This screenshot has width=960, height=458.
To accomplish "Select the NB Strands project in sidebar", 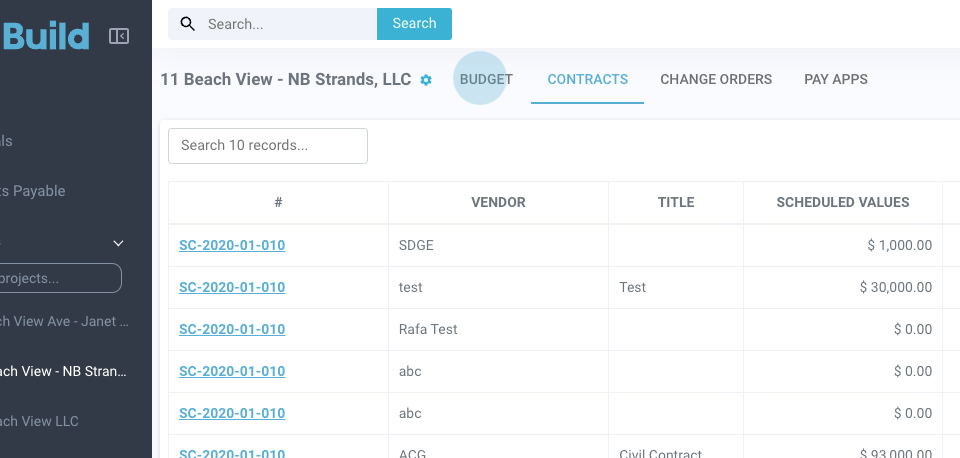I will pos(64,371).
